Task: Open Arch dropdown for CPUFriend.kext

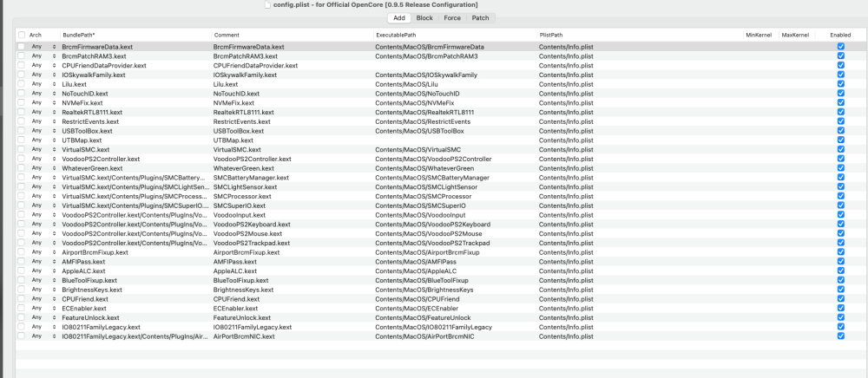Action: (x=43, y=299)
